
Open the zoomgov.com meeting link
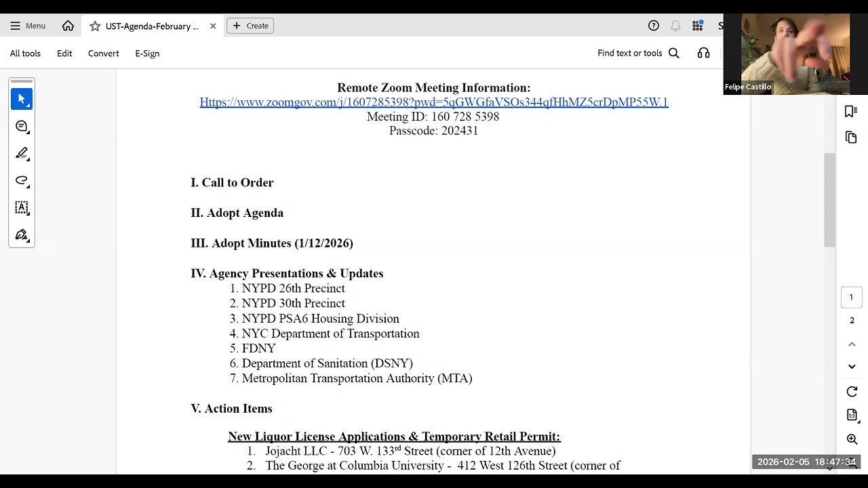(x=434, y=102)
